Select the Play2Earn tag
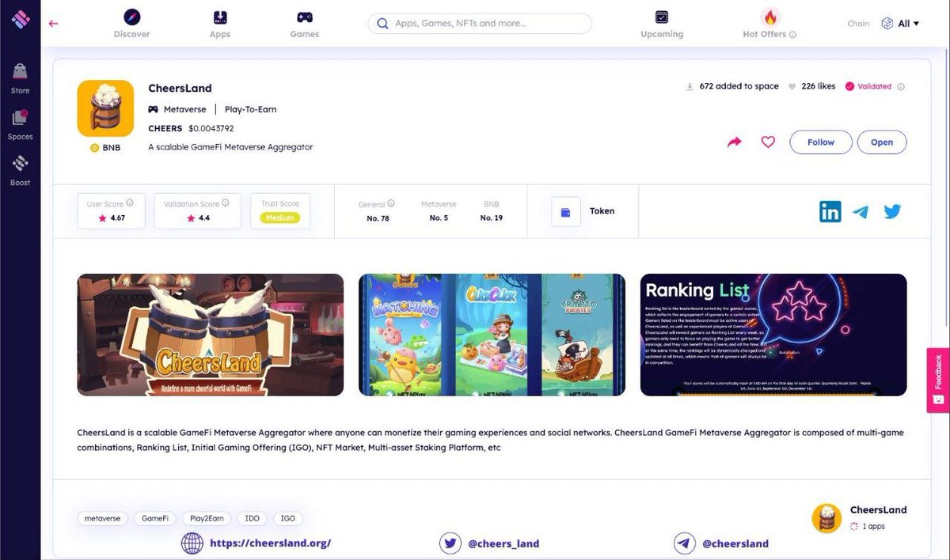 [207, 519]
